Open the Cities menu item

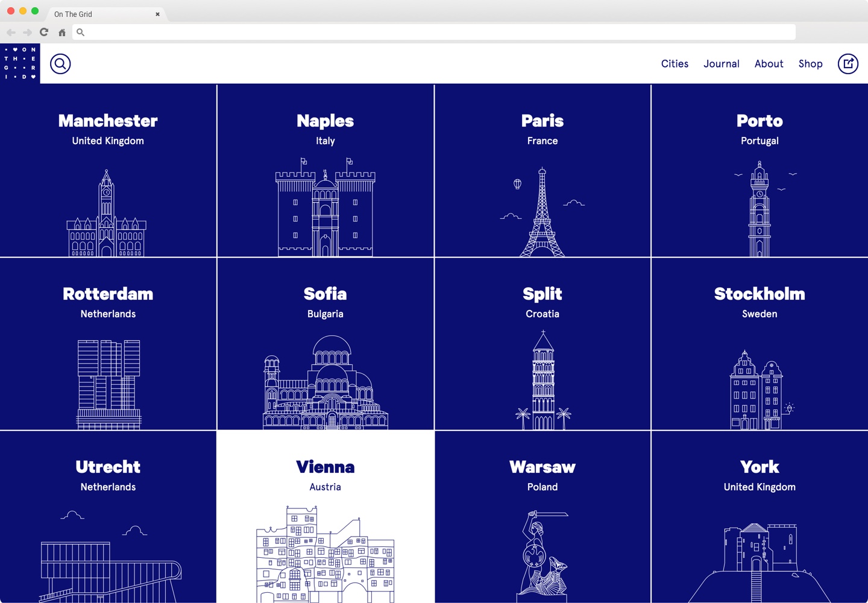click(675, 64)
